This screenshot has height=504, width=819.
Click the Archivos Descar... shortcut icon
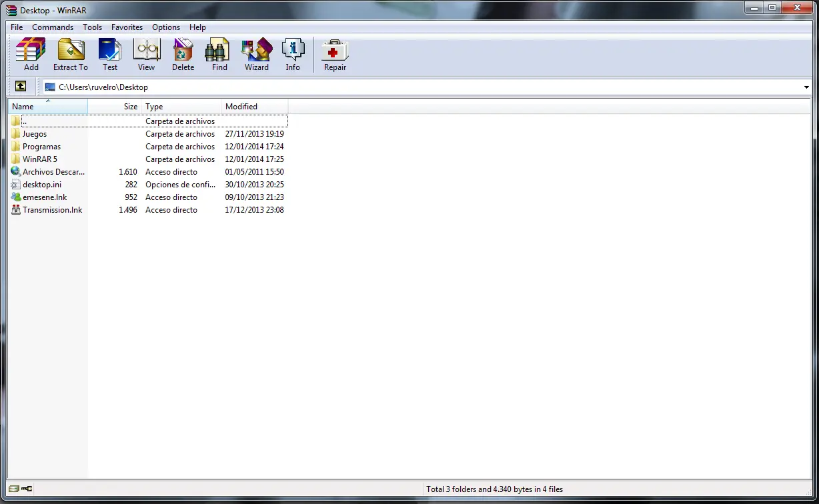[16, 172]
